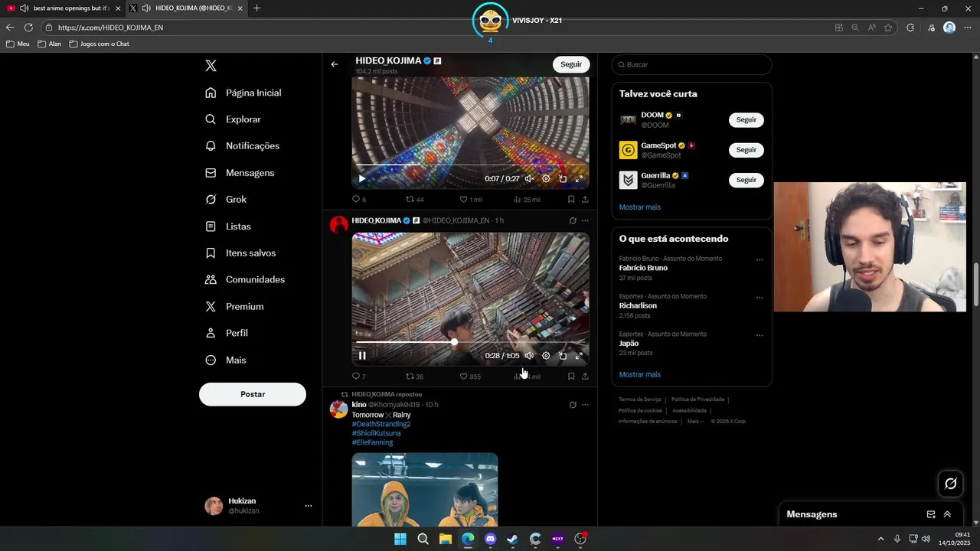Pause the playing video at 0:28
The height and width of the screenshot is (551, 980).
(362, 355)
